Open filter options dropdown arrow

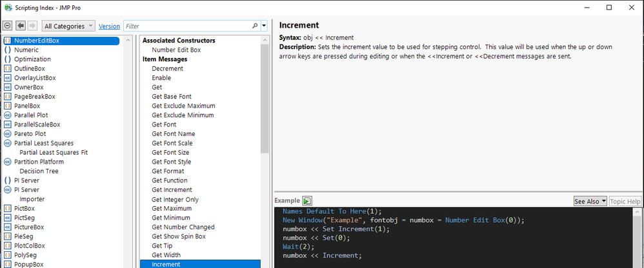pos(264,26)
